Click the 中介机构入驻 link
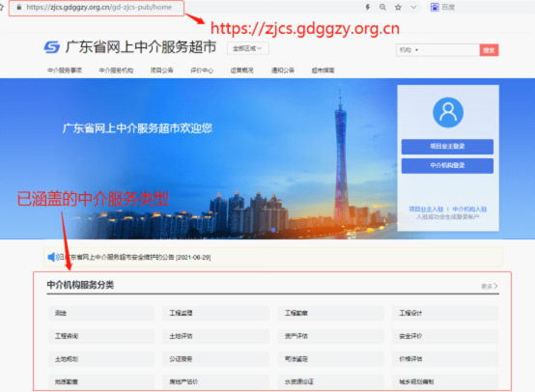The width and height of the screenshot is (535, 392). [469, 210]
